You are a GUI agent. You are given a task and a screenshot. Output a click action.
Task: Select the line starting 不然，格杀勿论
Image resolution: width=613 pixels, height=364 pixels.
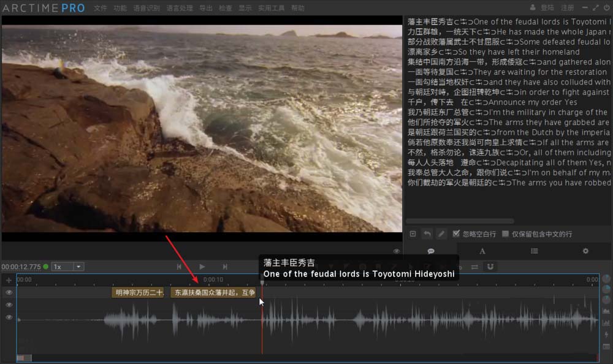coord(509,153)
